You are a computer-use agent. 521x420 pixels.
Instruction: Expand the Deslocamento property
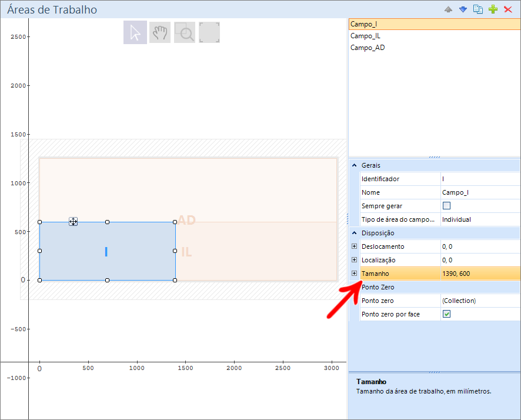[354, 246]
